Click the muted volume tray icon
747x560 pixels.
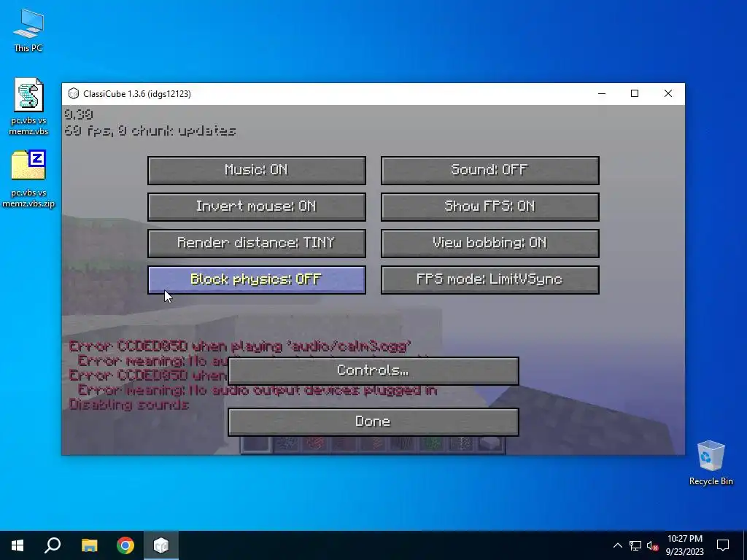(652, 545)
